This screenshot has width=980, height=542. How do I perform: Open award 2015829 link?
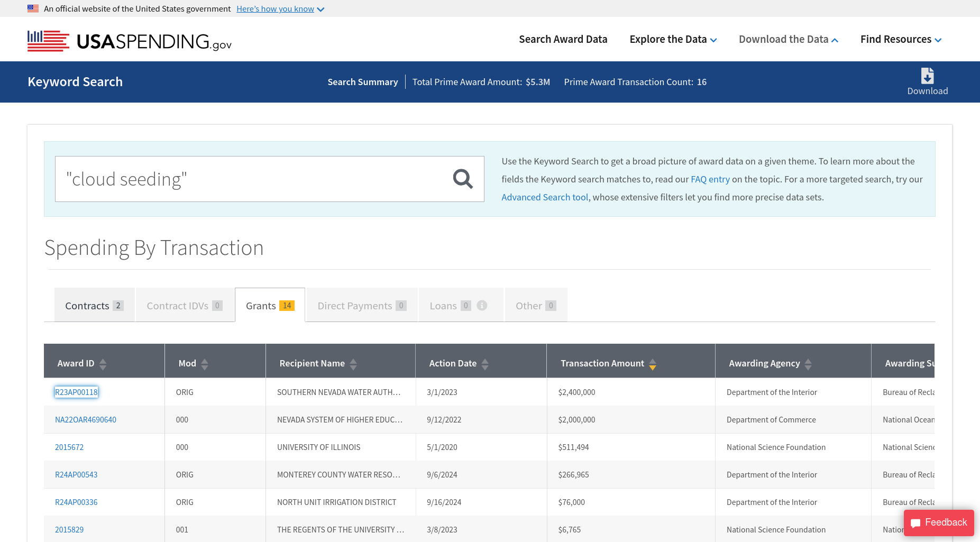69,529
